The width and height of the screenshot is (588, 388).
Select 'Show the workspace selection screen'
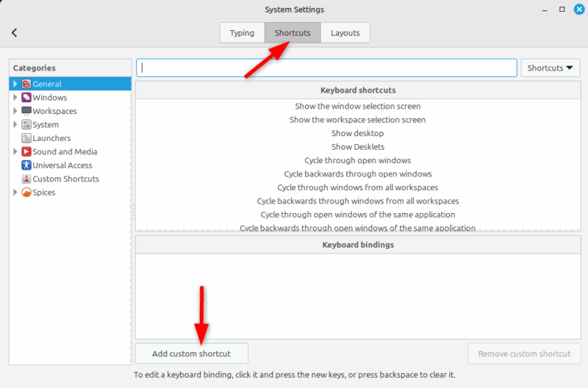[x=358, y=120]
